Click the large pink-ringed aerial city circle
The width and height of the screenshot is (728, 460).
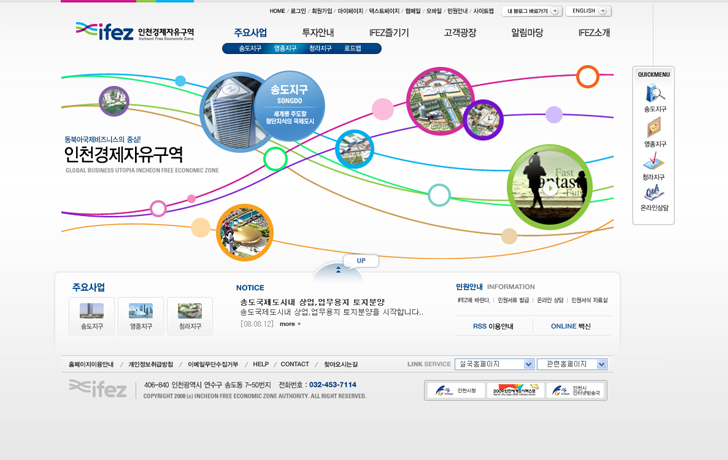[x=439, y=101]
